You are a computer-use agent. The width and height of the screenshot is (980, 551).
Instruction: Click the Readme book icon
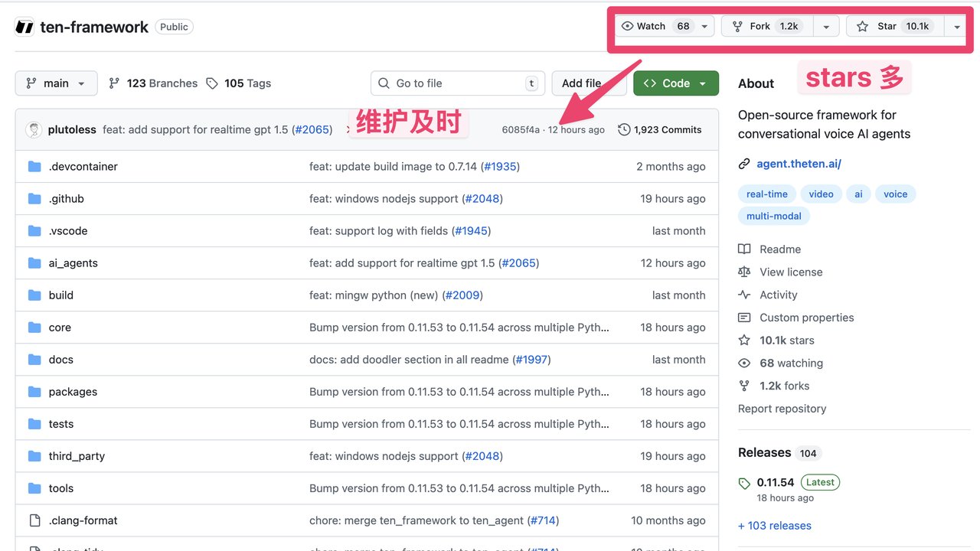[x=744, y=249]
